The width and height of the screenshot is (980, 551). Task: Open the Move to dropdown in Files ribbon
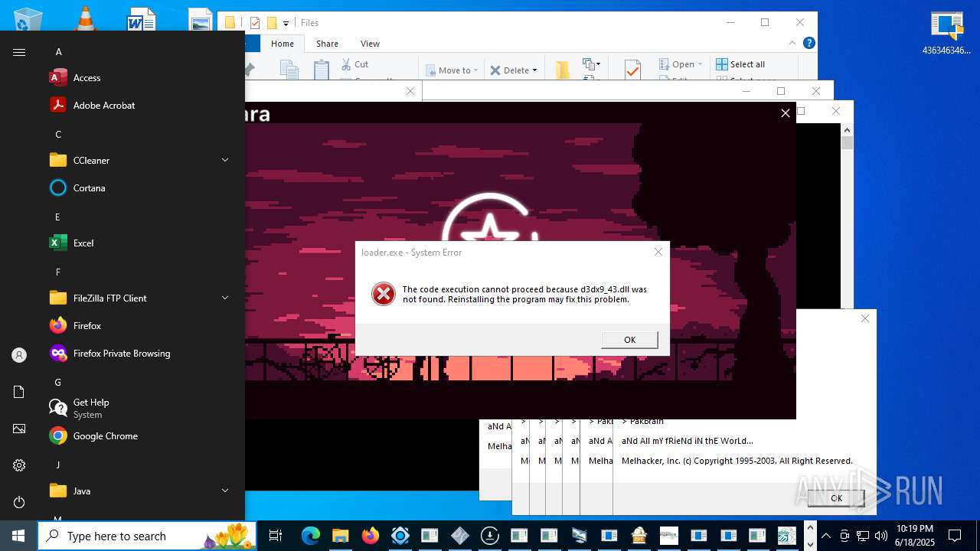(452, 70)
